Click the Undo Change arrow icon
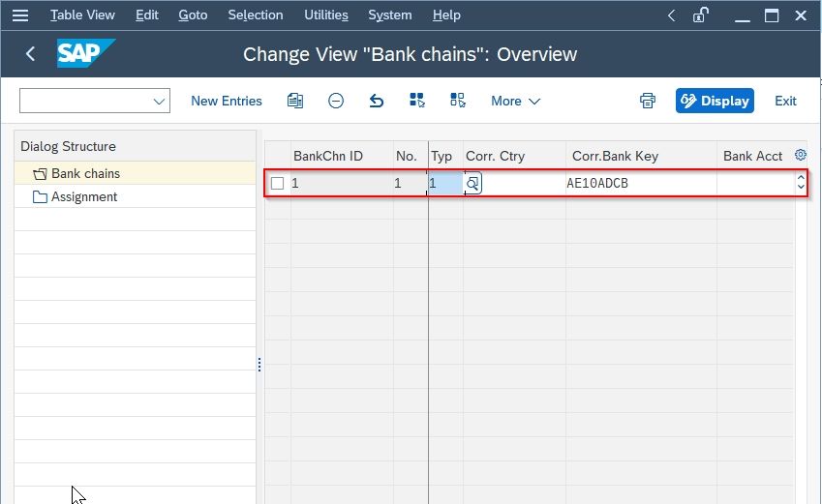822x504 pixels. click(377, 101)
